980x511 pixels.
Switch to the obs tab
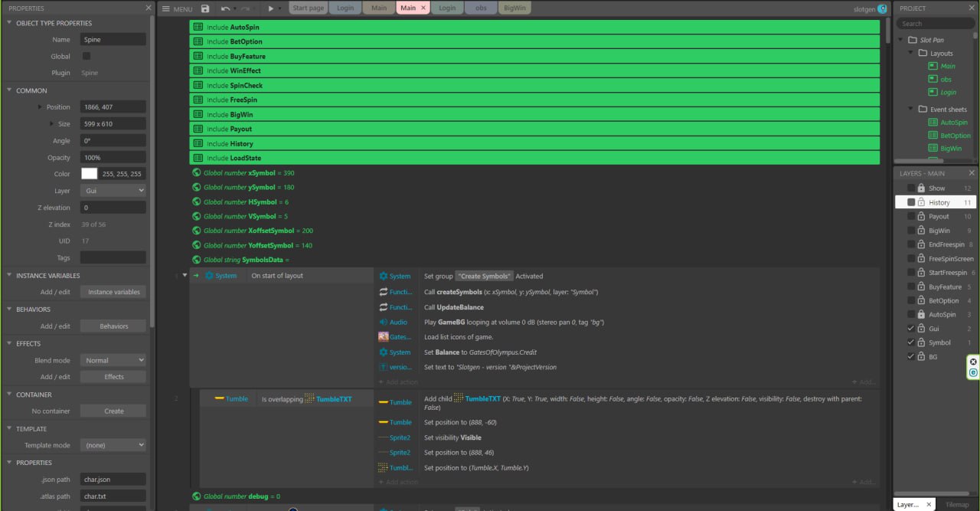(481, 8)
